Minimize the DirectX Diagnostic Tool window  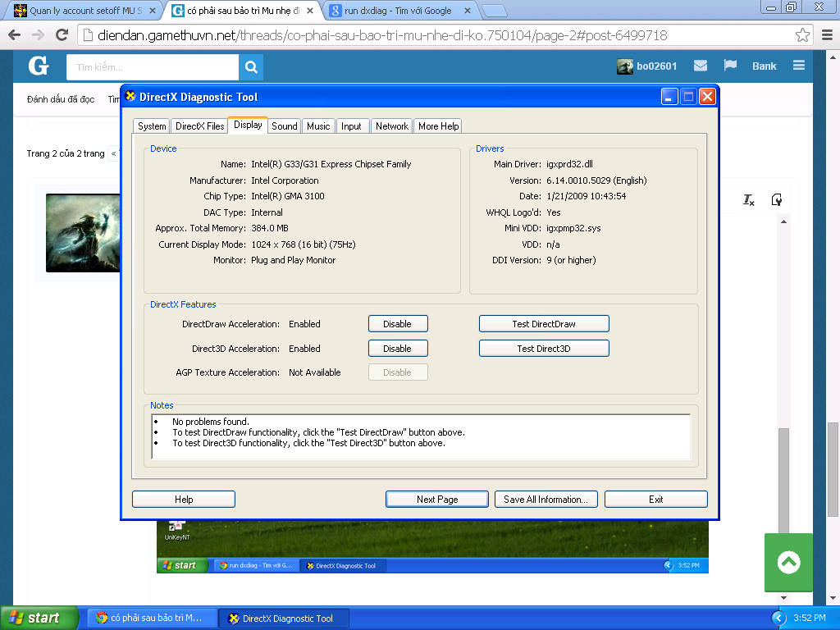[x=669, y=97]
